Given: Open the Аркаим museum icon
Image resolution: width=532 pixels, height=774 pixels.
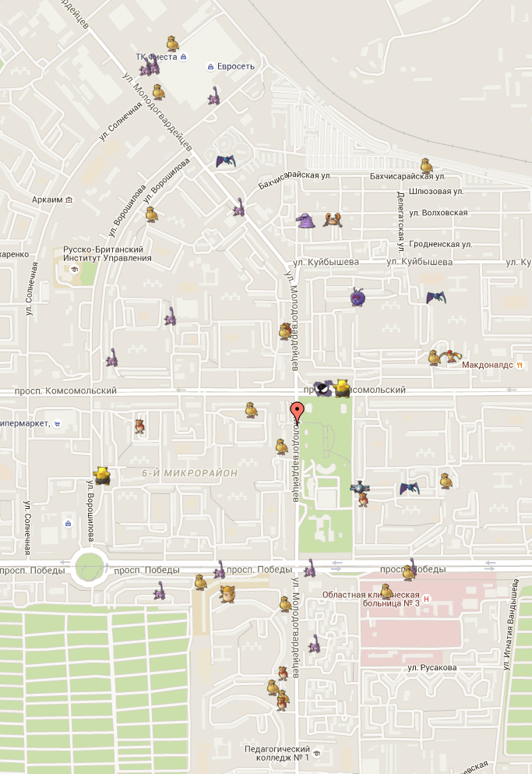Looking at the screenshot, I should [x=69, y=200].
